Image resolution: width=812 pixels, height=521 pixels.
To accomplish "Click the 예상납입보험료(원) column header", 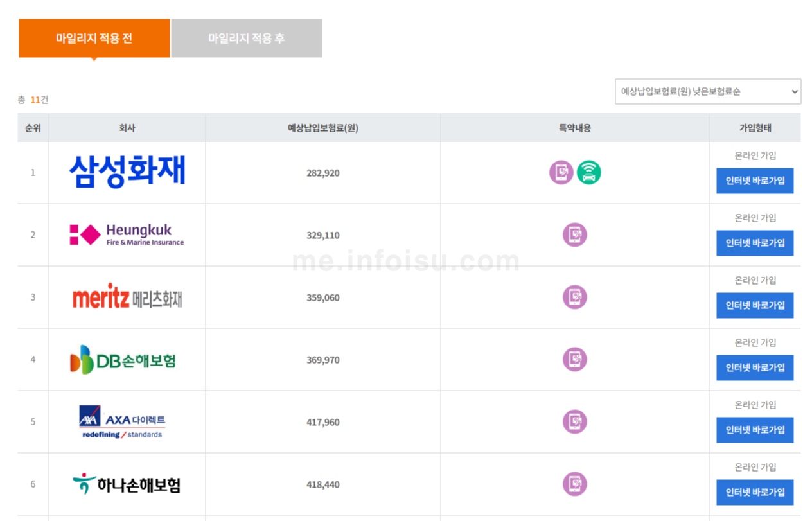I will pyautogui.click(x=323, y=128).
